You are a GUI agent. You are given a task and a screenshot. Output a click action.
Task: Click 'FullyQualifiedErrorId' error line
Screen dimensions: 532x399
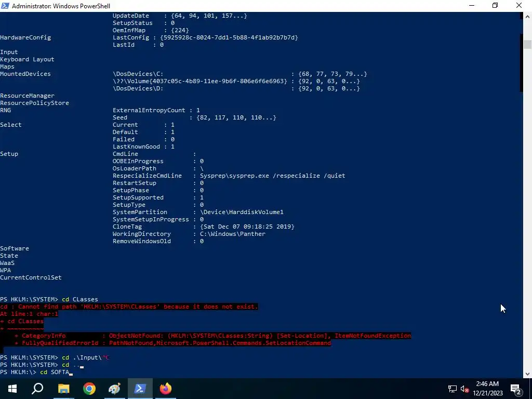coord(172,343)
